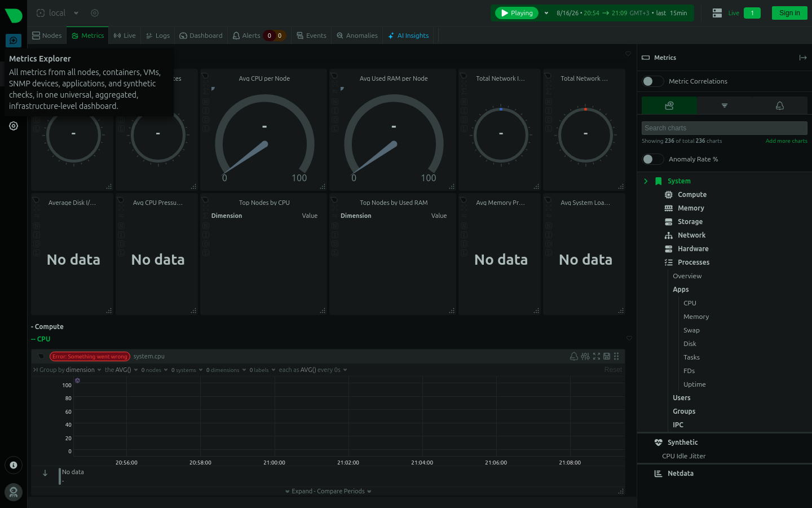
Task: Click the Memory section icon in the sidebar
Action: [x=669, y=208]
